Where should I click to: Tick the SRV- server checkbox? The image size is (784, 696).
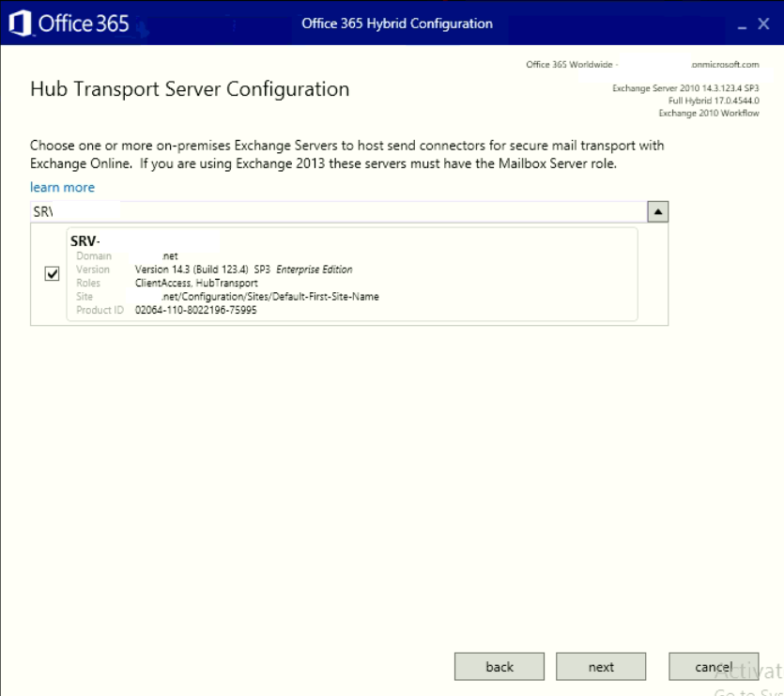click(x=52, y=273)
